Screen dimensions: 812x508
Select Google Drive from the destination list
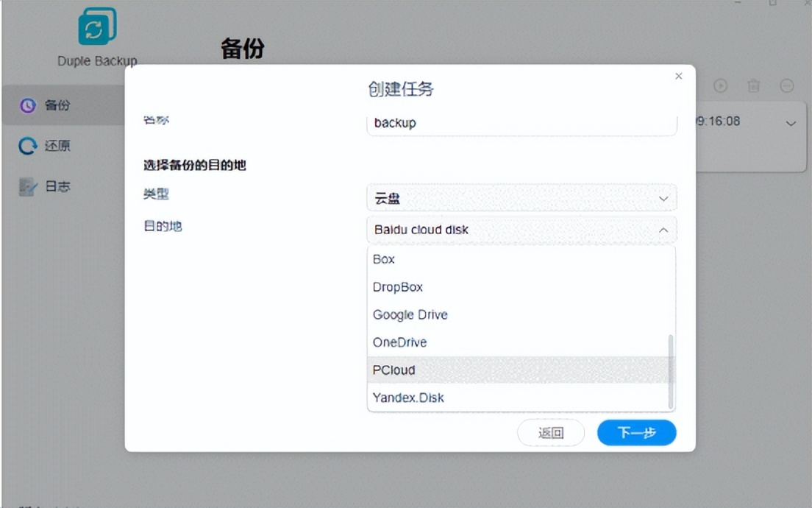pos(410,314)
